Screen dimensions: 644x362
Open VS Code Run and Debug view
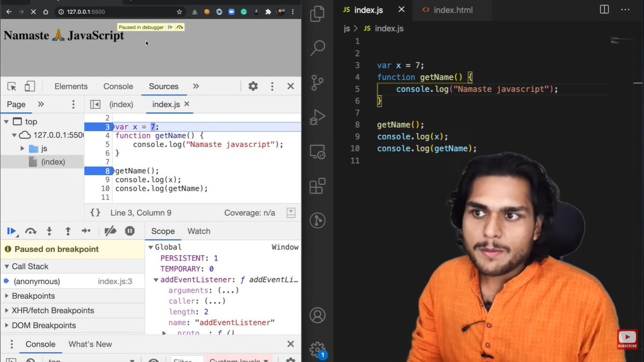point(318,116)
